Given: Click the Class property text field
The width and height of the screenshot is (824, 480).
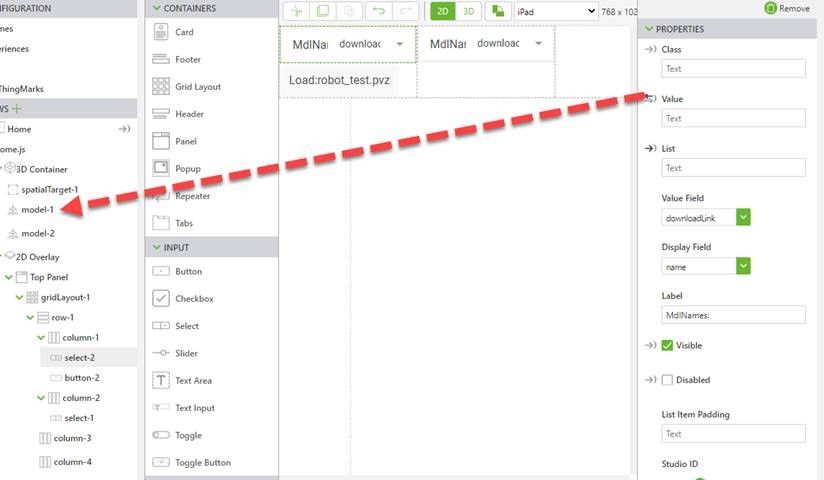Looking at the screenshot, I should [x=733, y=69].
